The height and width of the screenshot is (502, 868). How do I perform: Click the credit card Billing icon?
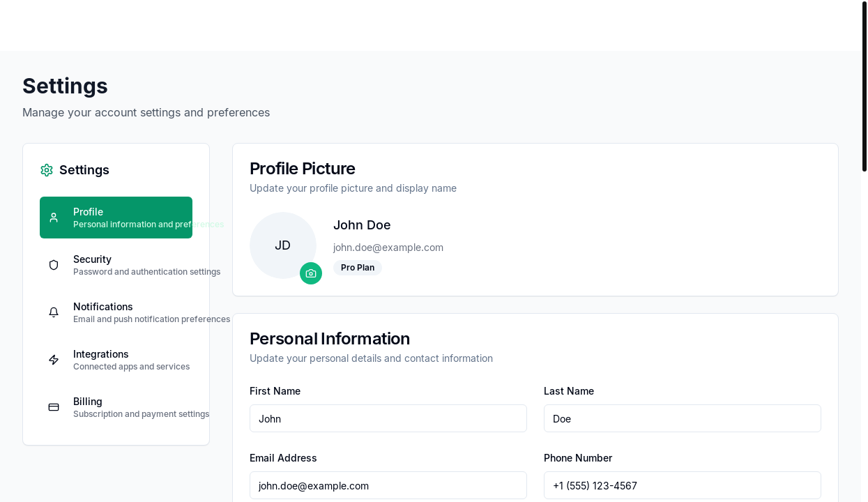click(x=54, y=407)
